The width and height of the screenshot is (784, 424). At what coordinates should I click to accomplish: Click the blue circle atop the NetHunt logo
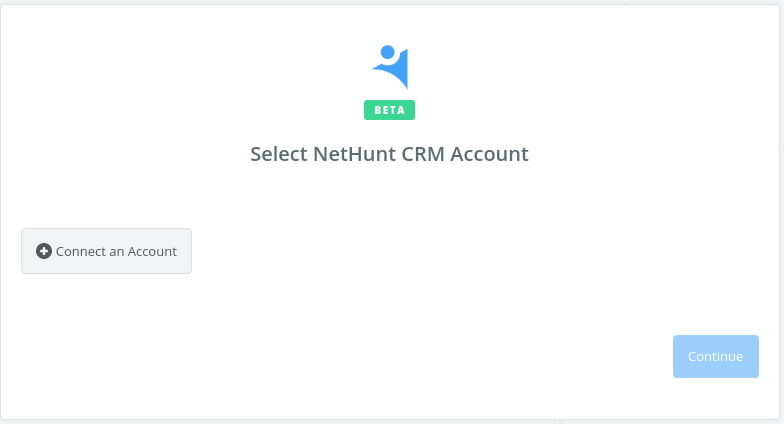click(388, 52)
